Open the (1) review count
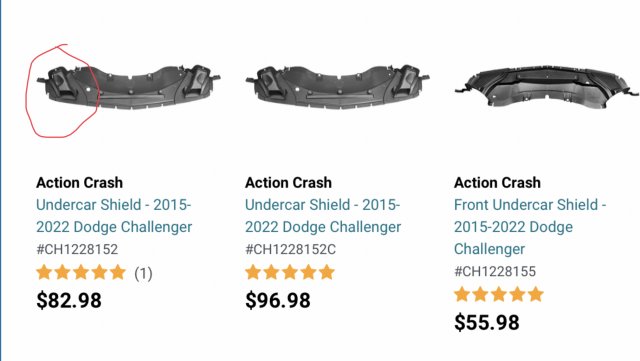 pos(143,273)
